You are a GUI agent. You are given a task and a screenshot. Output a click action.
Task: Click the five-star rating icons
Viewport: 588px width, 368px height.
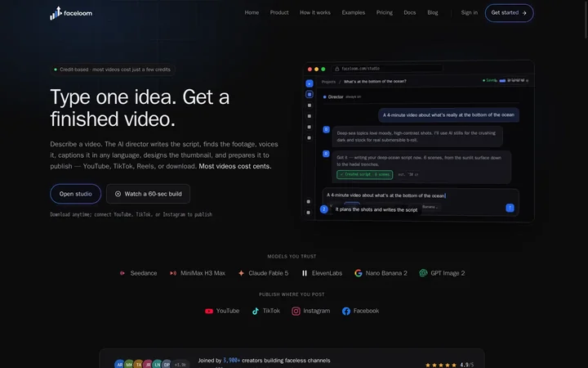tap(441, 365)
